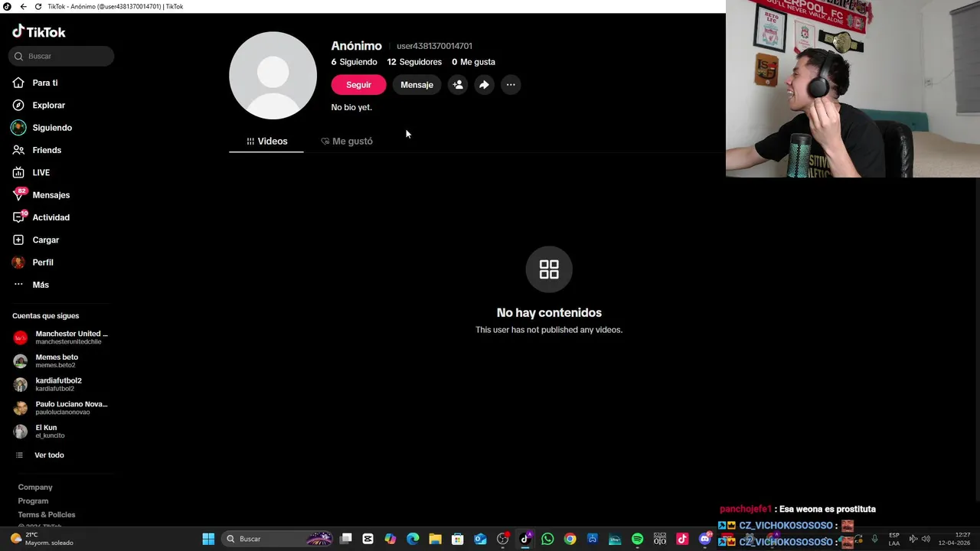Click the Cargar upload icon
Viewport: 980px width, 551px height.
point(18,240)
